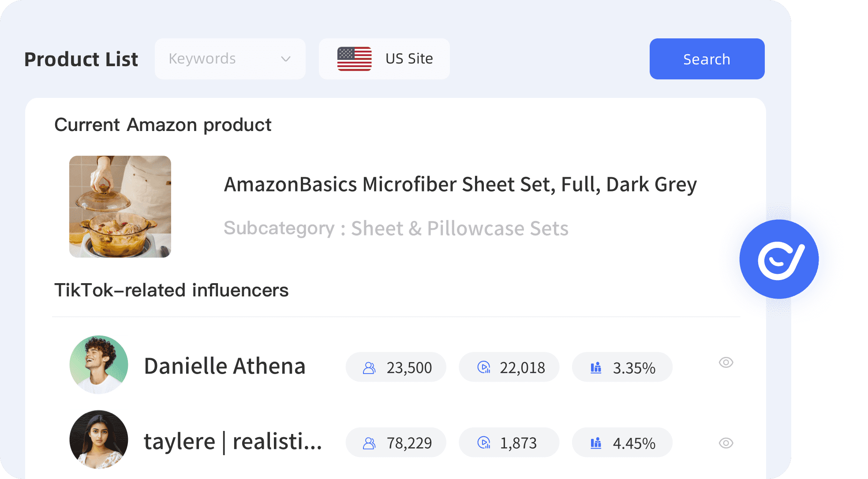Click the US flag icon
Viewport: 868px width, 479px height.
pyautogui.click(x=354, y=59)
